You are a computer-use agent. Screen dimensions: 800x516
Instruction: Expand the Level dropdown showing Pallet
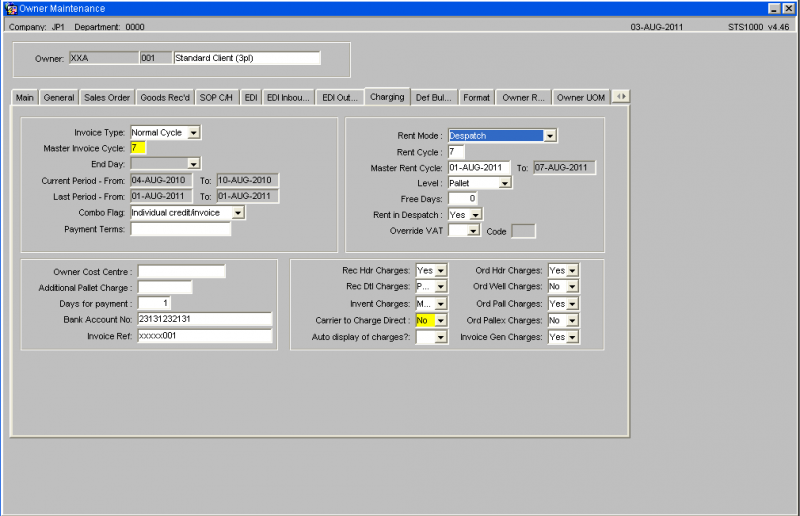505,183
